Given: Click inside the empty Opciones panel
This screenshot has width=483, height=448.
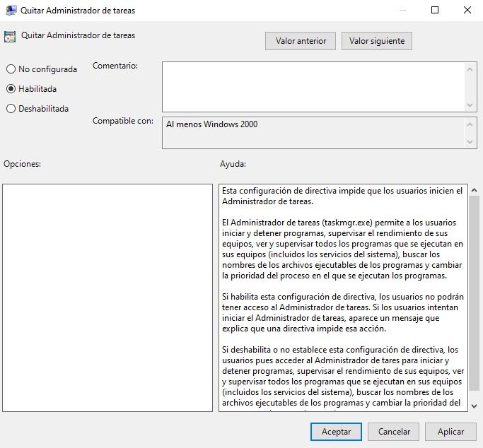Looking at the screenshot, I should [x=107, y=297].
